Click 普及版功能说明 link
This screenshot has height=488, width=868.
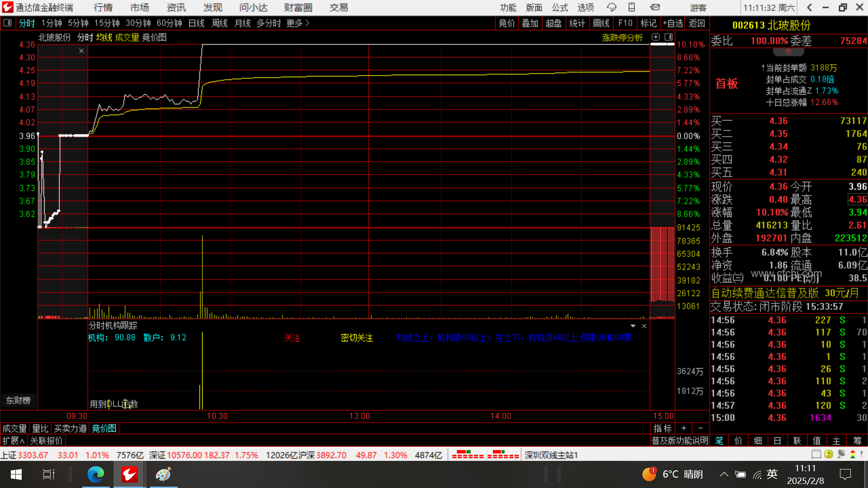pos(679,441)
